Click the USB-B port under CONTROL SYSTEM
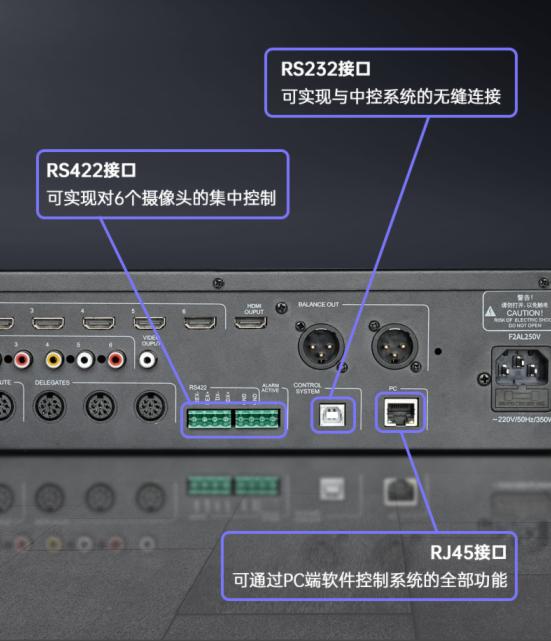 pyautogui.click(x=332, y=415)
